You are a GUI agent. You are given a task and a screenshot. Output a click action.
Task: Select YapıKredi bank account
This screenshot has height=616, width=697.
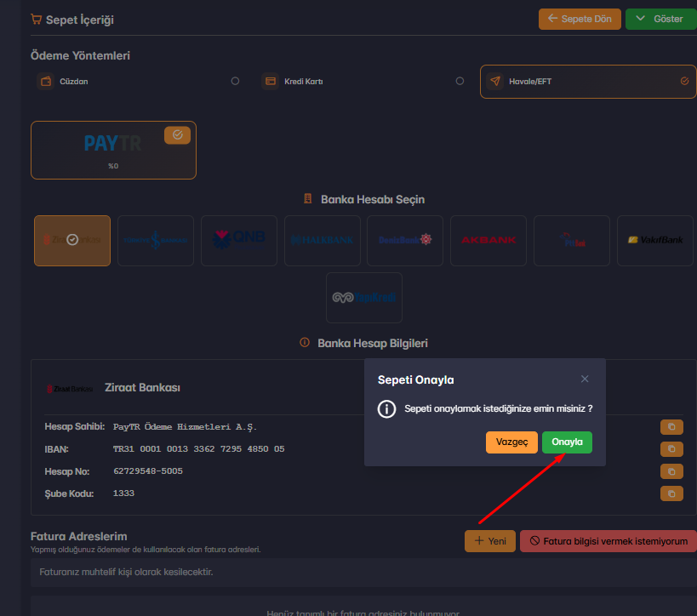pyautogui.click(x=364, y=298)
